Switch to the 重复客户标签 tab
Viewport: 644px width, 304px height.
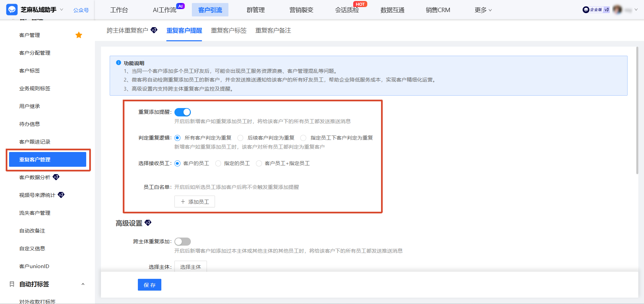228,31
